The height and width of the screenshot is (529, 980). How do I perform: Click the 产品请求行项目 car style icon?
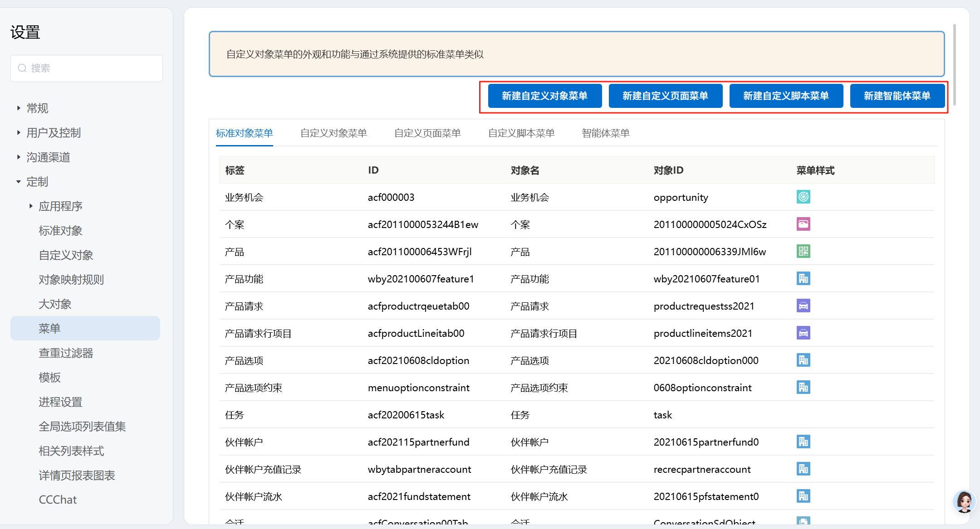pos(803,333)
